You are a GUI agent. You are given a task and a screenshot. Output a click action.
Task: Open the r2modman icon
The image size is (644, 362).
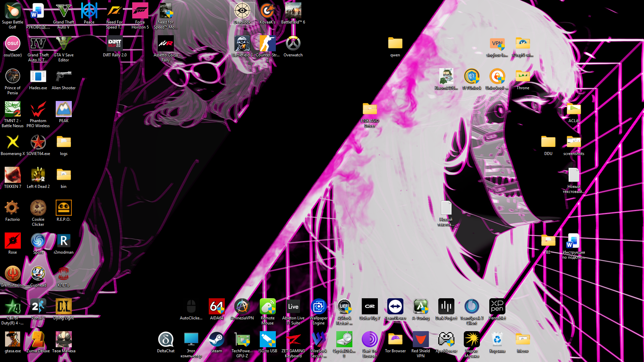coord(64,244)
